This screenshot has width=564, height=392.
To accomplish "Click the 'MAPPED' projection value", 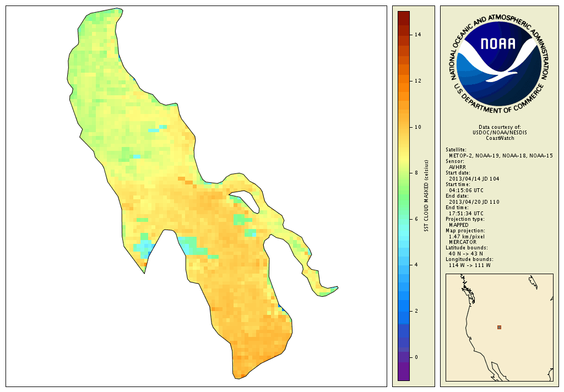I will [x=459, y=225].
